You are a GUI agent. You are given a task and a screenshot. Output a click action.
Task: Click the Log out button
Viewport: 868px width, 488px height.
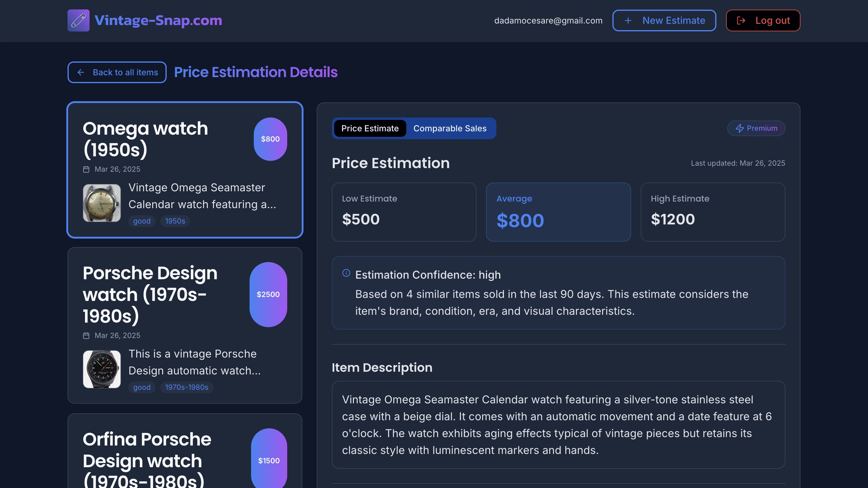(x=763, y=20)
